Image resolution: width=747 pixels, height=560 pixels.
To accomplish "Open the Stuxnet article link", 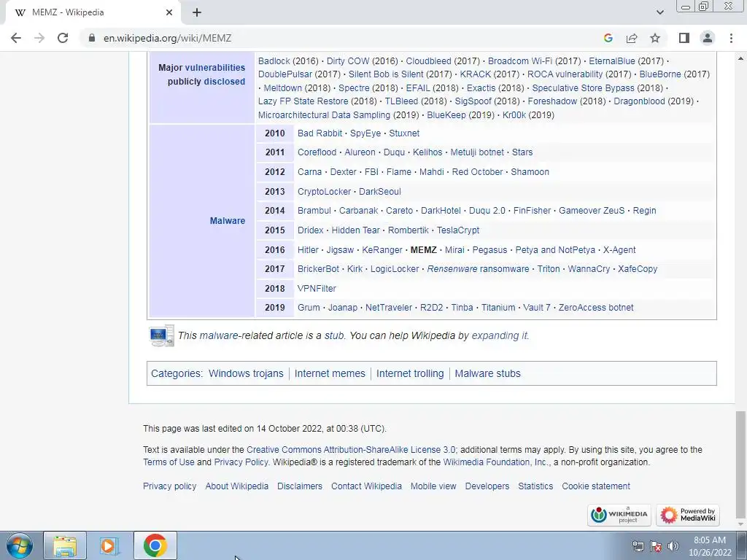I will [404, 133].
